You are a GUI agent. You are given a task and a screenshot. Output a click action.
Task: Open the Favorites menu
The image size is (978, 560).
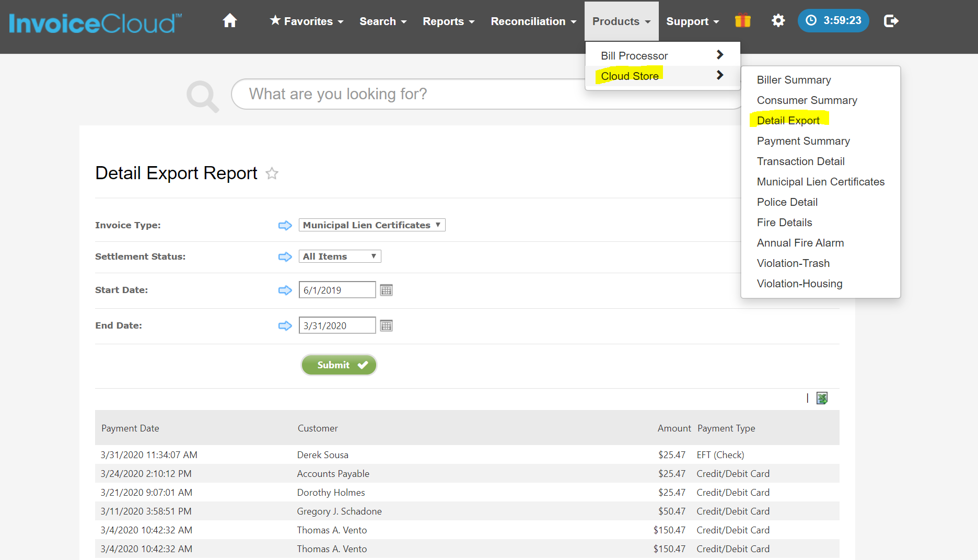[x=307, y=21]
